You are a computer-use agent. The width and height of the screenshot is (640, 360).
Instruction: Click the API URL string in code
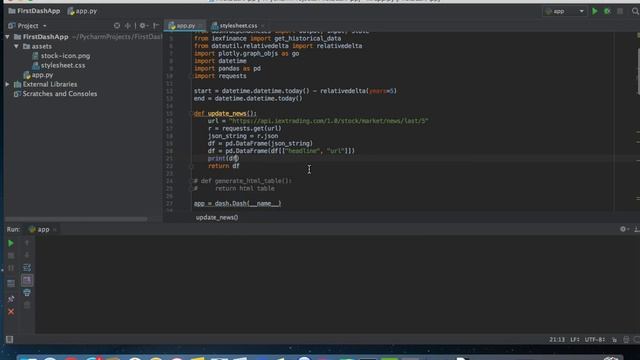(329, 121)
